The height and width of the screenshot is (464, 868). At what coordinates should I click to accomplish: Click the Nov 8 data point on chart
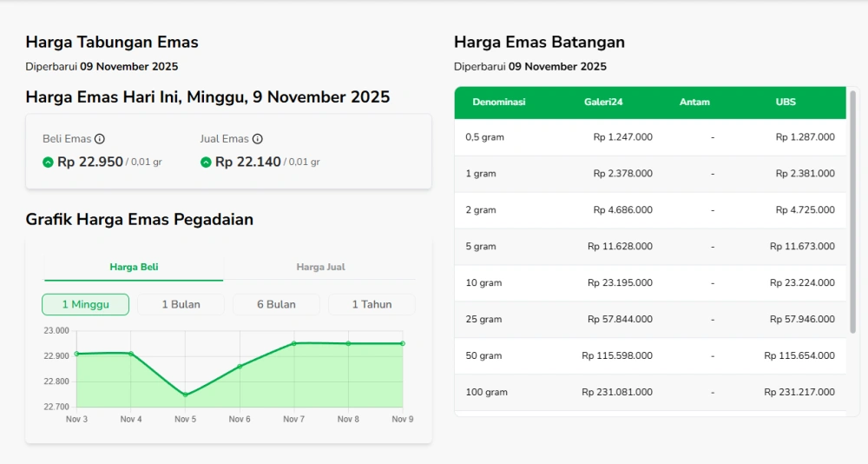[348, 344]
